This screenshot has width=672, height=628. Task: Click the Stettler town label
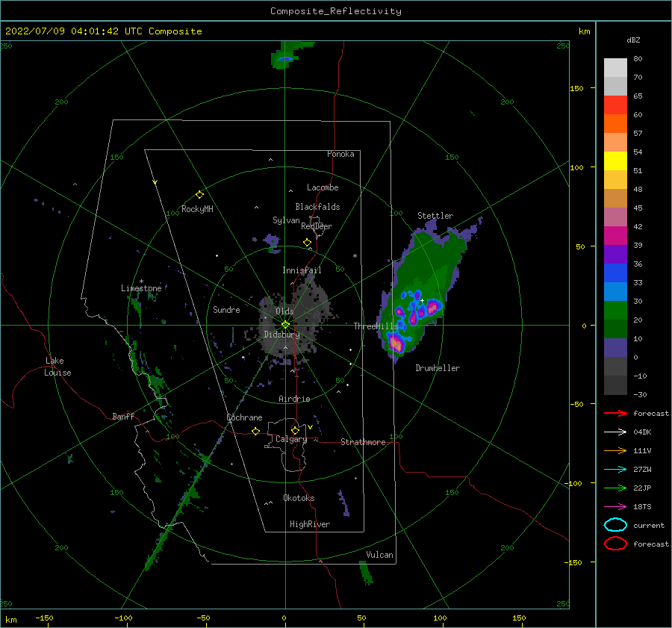coord(435,216)
